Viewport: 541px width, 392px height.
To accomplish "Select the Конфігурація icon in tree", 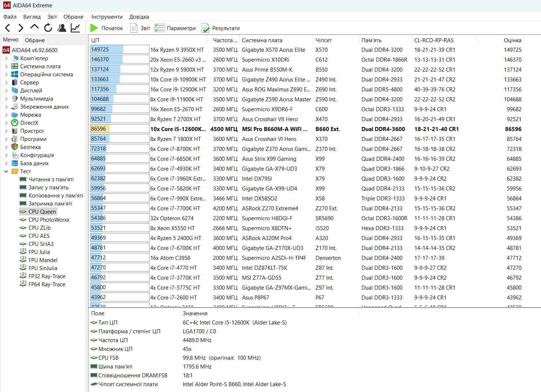I will pyautogui.click(x=15, y=155).
